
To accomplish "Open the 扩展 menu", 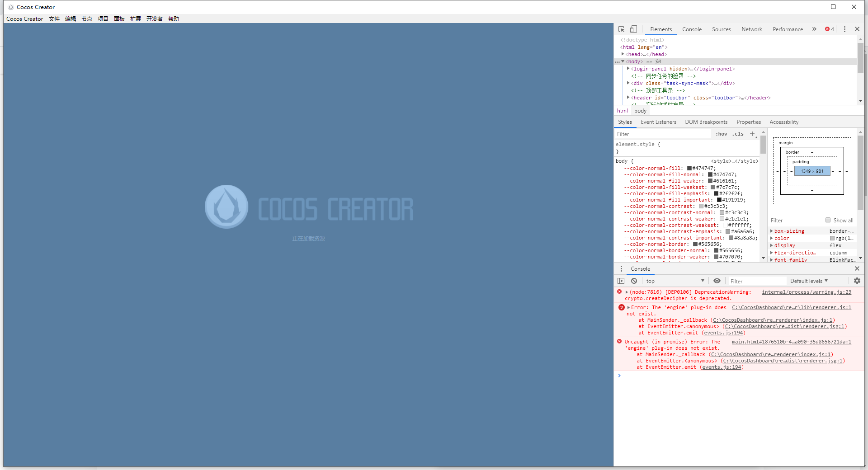I will [x=136, y=19].
